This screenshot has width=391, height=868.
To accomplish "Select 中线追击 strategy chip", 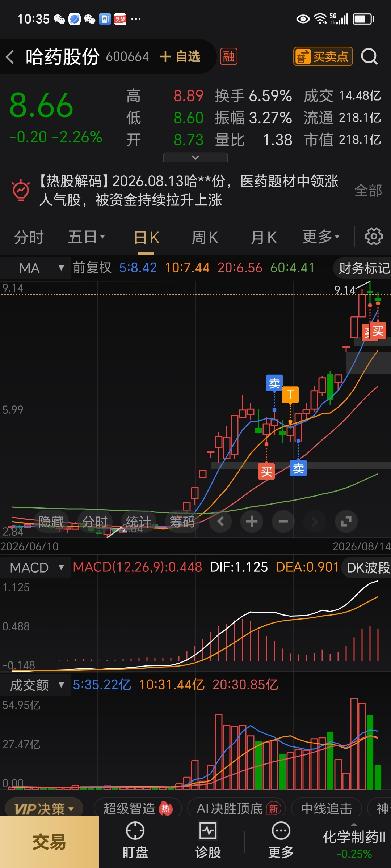I will 327,808.
